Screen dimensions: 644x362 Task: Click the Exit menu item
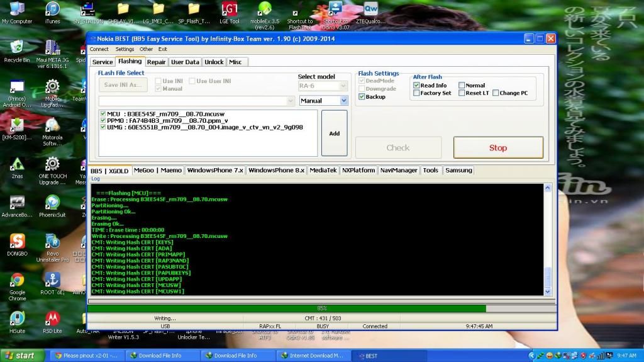coord(163,49)
